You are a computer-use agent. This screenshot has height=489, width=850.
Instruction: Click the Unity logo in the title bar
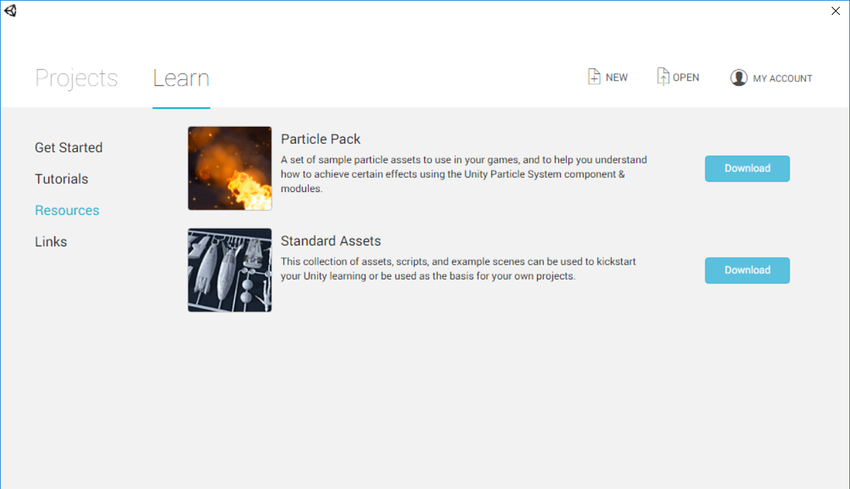pos(10,10)
